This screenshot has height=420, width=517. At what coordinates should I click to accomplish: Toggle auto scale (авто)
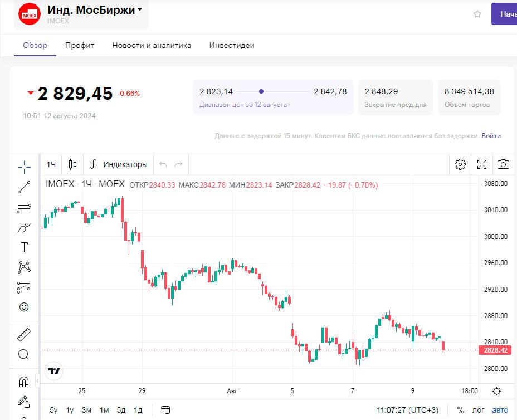click(x=500, y=411)
